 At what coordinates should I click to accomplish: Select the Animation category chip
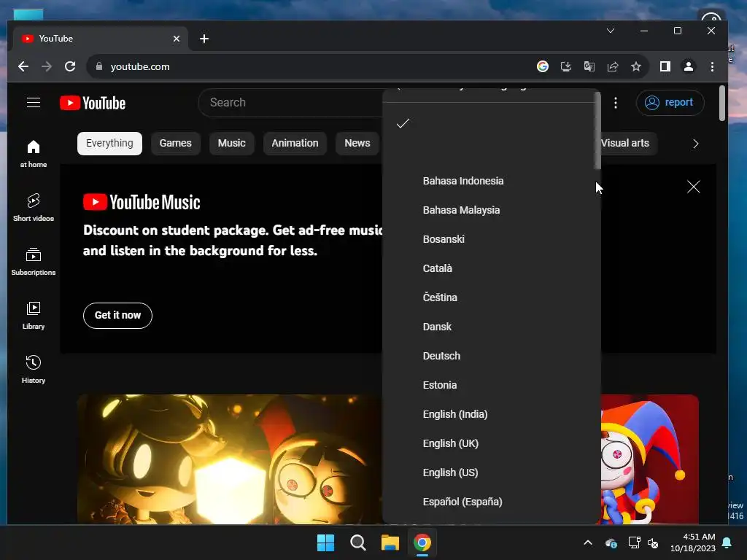point(295,144)
